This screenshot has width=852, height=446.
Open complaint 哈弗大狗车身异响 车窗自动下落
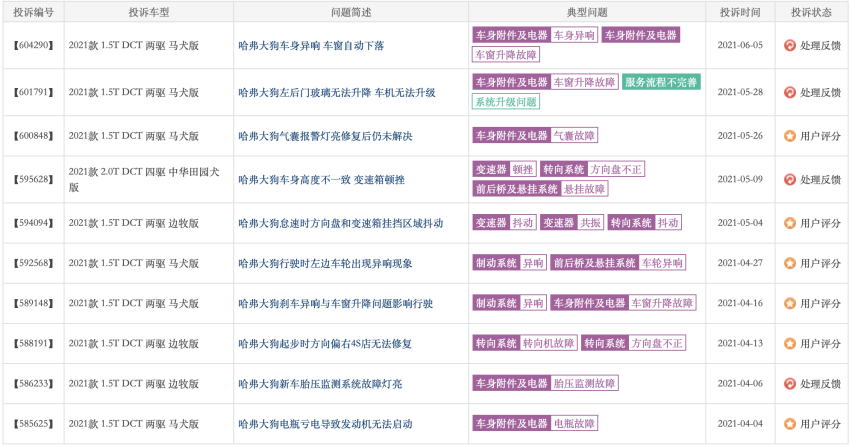pos(311,46)
